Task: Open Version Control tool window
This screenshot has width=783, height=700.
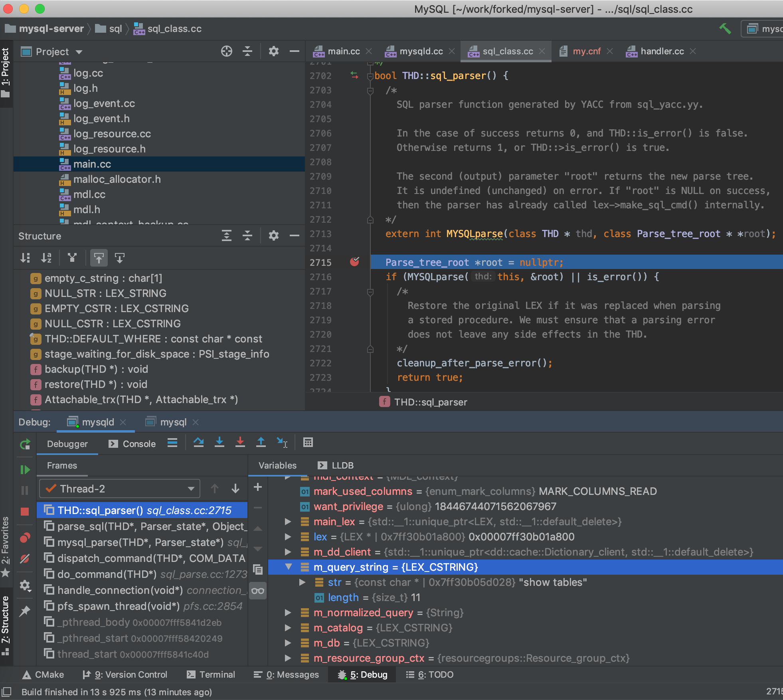Action: pos(125,674)
